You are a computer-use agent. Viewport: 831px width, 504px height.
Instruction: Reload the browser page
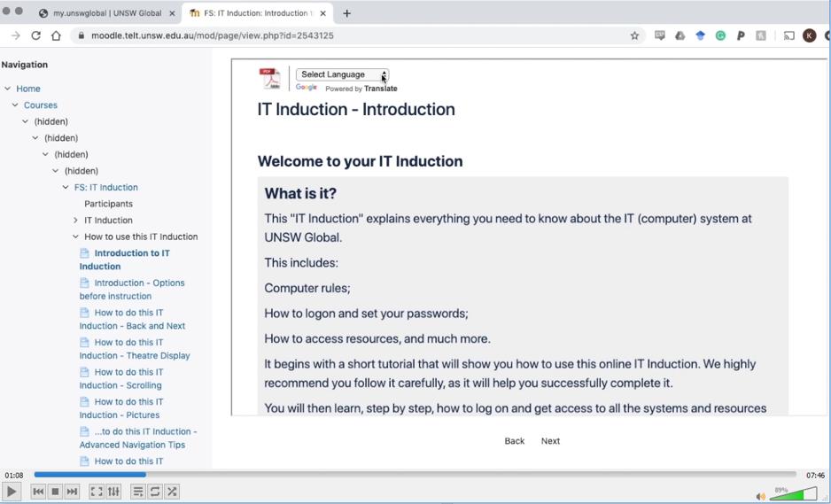[35, 35]
